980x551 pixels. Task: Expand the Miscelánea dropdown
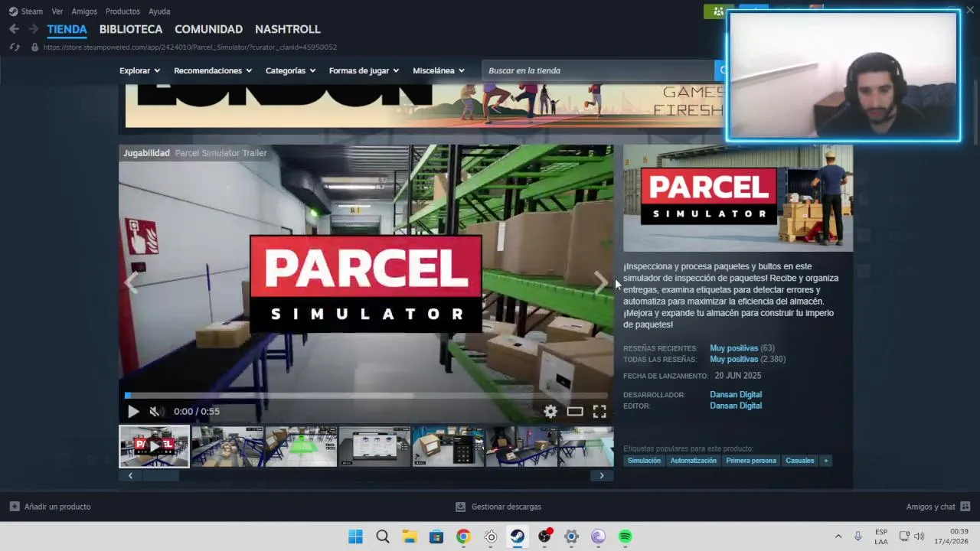click(x=439, y=70)
